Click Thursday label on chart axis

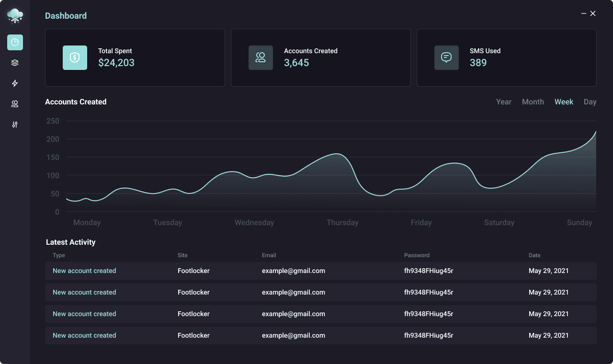[342, 223]
